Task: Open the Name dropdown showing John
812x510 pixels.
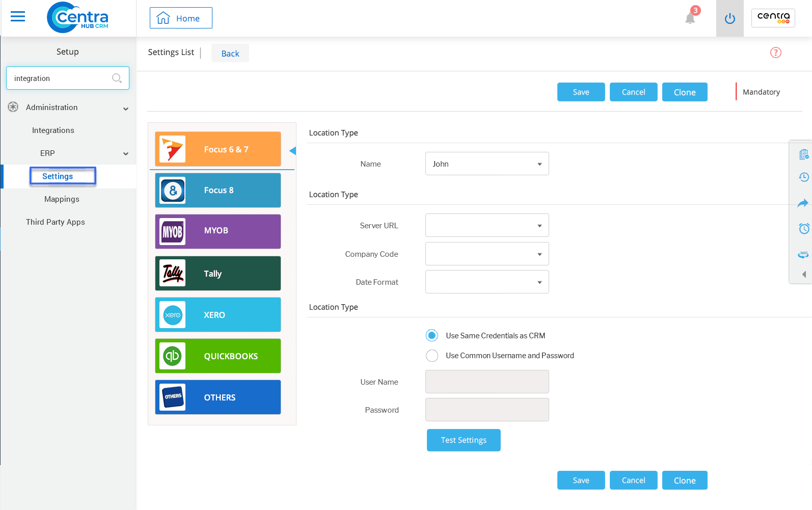Action: (x=487, y=164)
